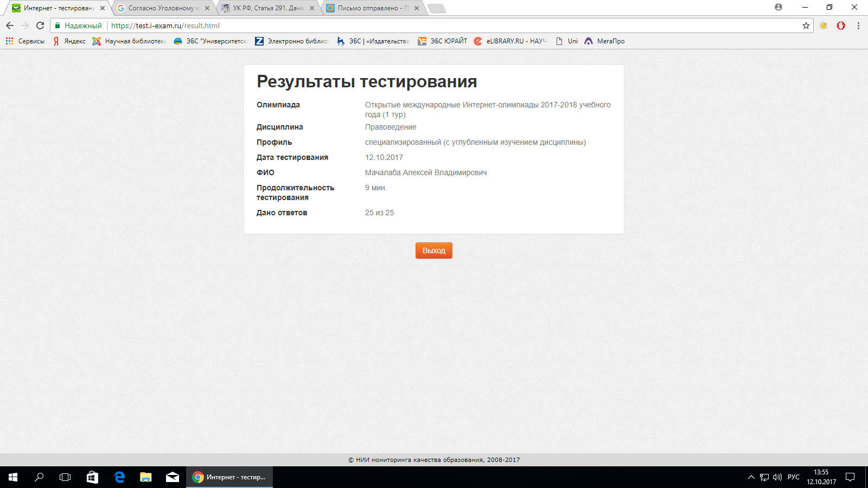The image size is (868, 488).
Task: Go back using the browser back arrow
Action: coord(10,25)
